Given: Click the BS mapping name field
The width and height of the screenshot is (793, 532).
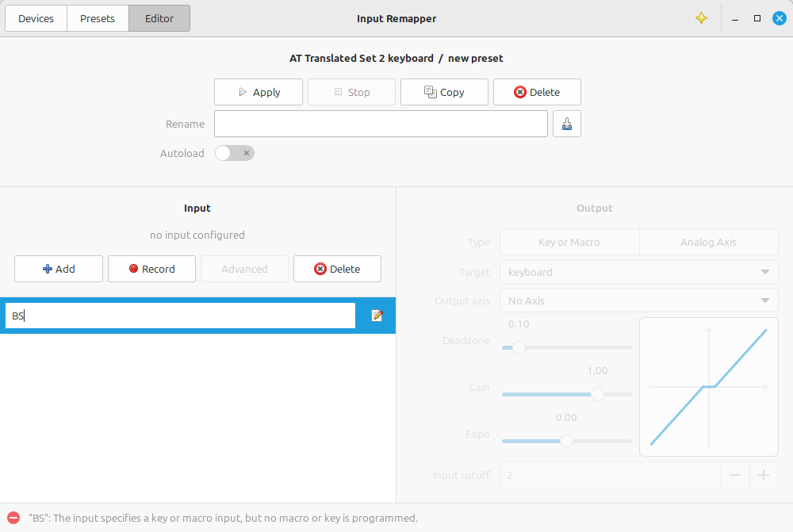Looking at the screenshot, I should coord(181,316).
